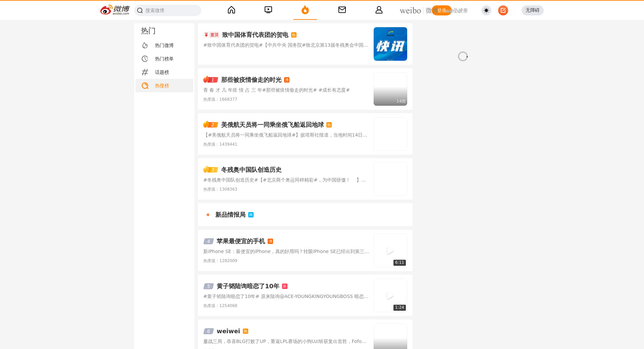The image size is (644, 349).
Task: Open top trending 那些被疫情偷走的时光
Action: pos(251,80)
